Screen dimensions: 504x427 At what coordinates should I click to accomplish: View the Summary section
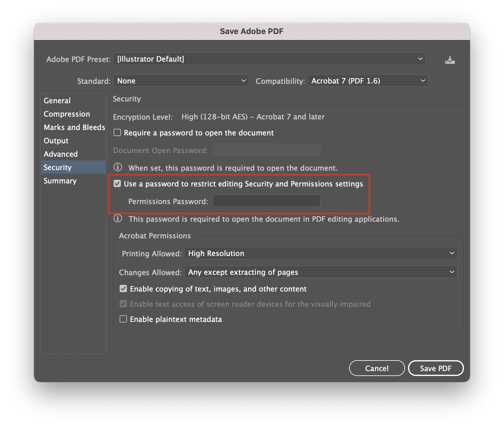coord(60,181)
